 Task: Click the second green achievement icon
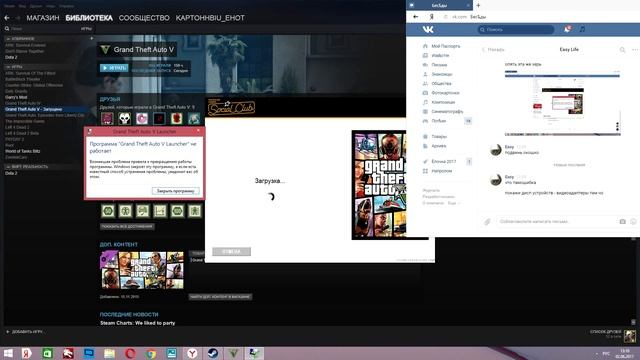tap(125, 211)
